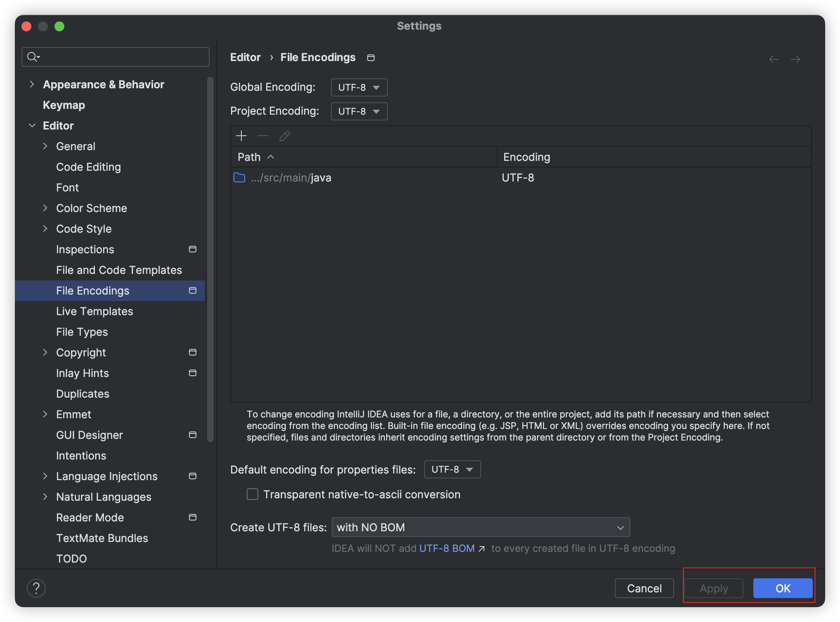This screenshot has height=622, width=840.
Task: Open TextMate Bundles settings page
Action: [x=102, y=538]
